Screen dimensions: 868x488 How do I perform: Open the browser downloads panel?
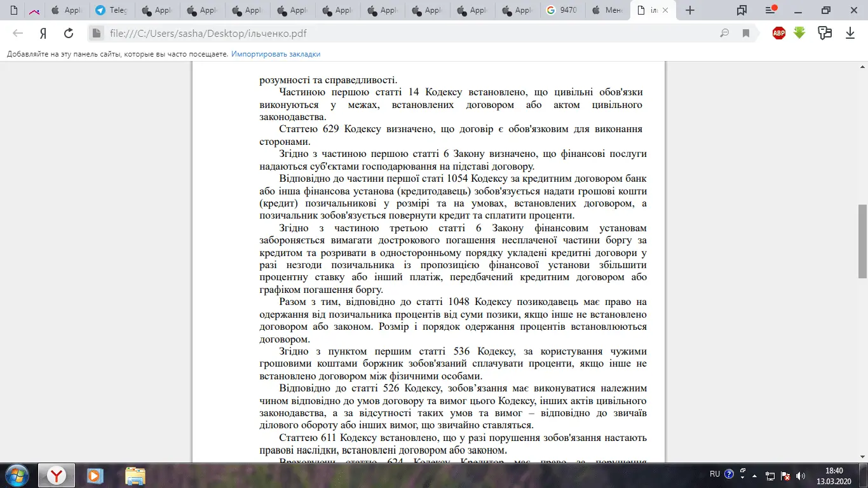click(850, 34)
